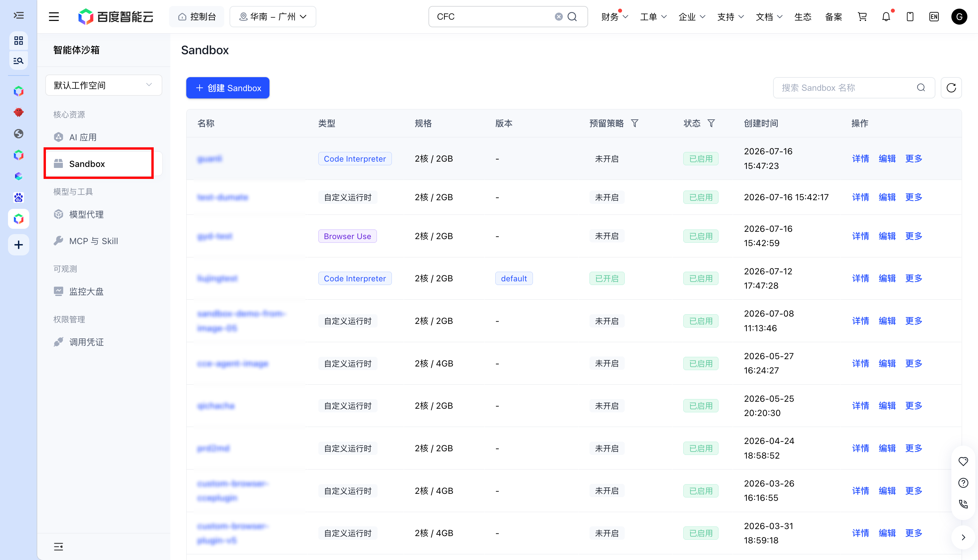The image size is (978, 560).
Task: Open 更多 for the 2026-03-26 16:16:55 row
Action: tap(913, 490)
